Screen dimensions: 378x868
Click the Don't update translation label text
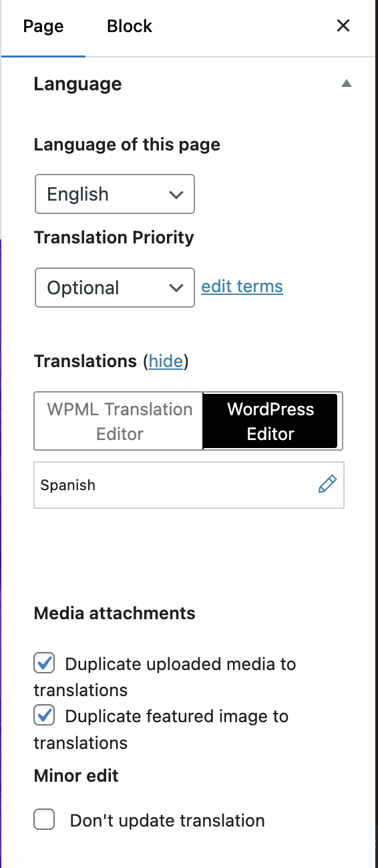(x=168, y=820)
